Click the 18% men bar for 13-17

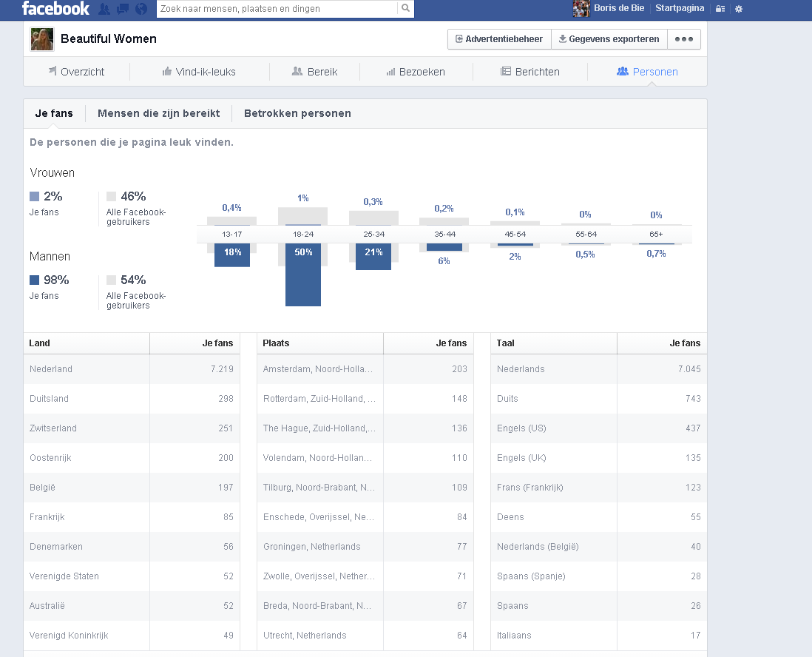coord(232,255)
